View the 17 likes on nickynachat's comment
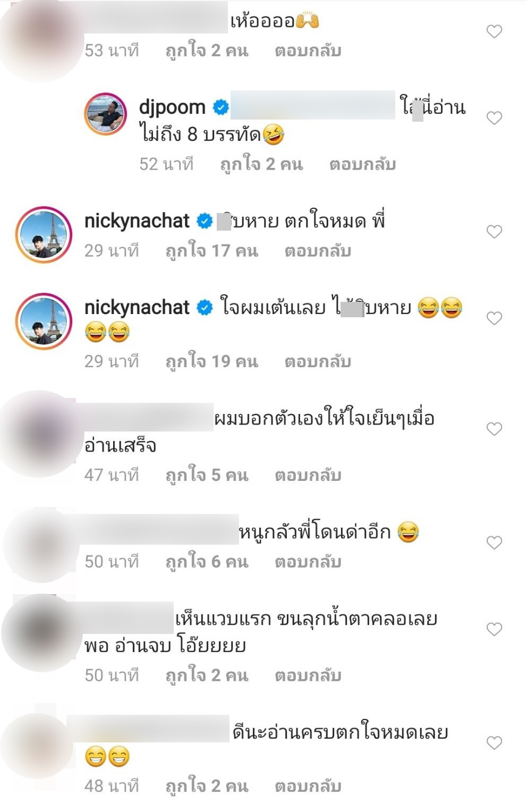 tap(211, 251)
